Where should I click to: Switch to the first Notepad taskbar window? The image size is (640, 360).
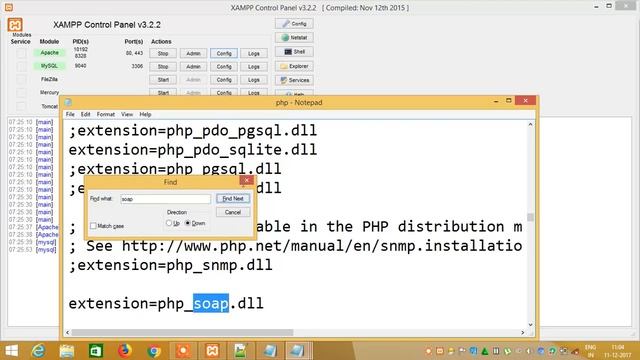coord(270,351)
